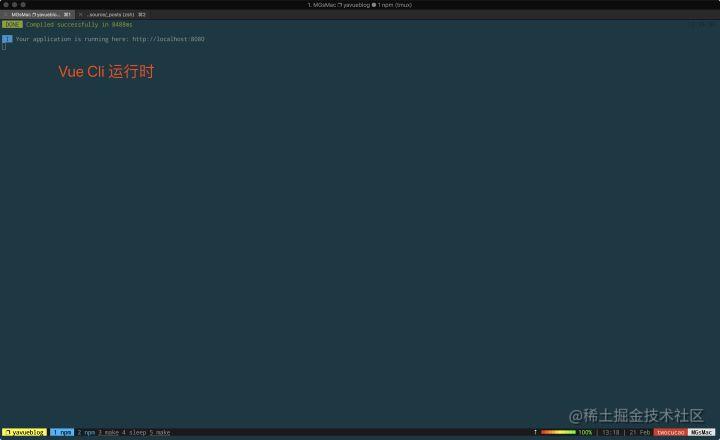
Task: Select tmux window 2 npm
Action: click(86, 432)
